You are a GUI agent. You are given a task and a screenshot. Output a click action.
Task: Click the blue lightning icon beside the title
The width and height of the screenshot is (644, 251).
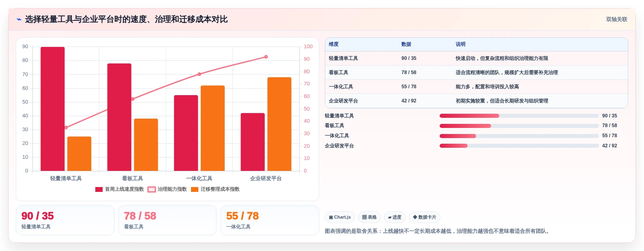coord(19,19)
